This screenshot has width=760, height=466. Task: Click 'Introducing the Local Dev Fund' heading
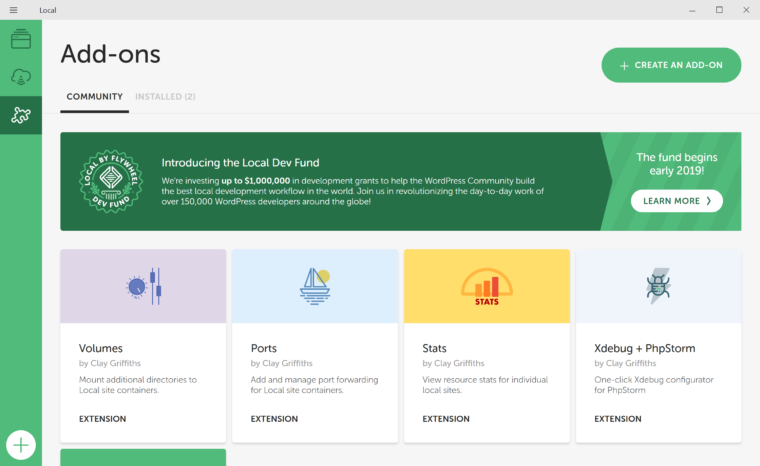240,162
